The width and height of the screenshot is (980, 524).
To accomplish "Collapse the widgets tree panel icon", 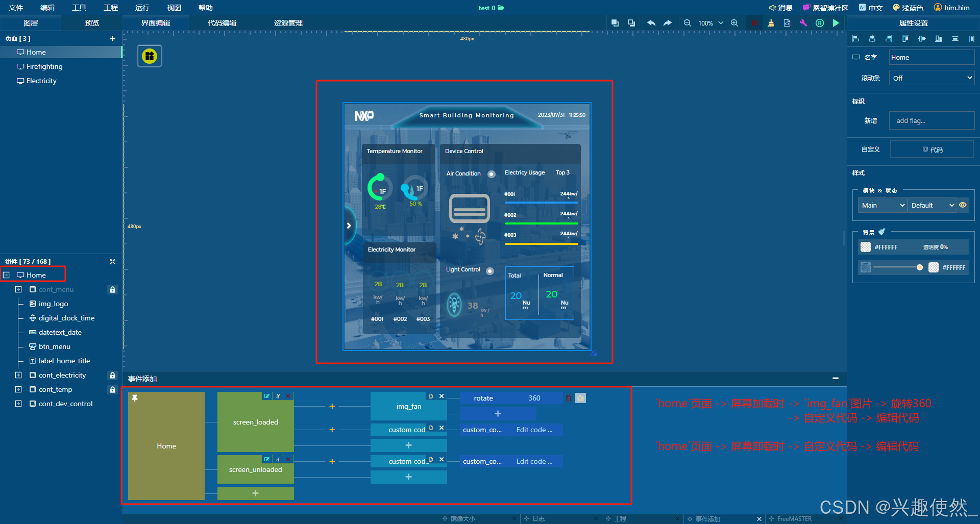I will pyautogui.click(x=113, y=262).
